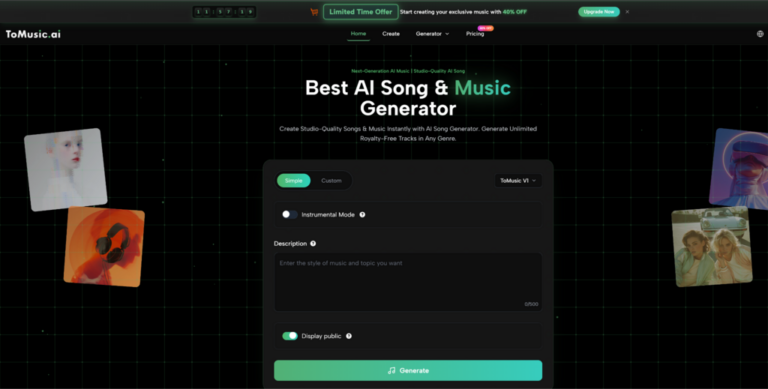Open the Pricing page
Image resolution: width=768 pixels, height=389 pixels.
[475, 34]
